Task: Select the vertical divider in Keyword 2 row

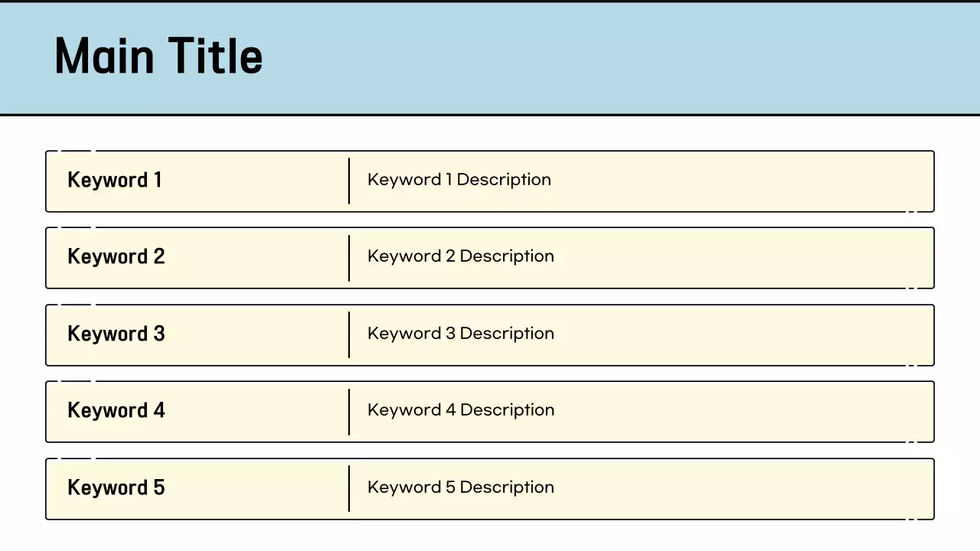Action: 349,258
